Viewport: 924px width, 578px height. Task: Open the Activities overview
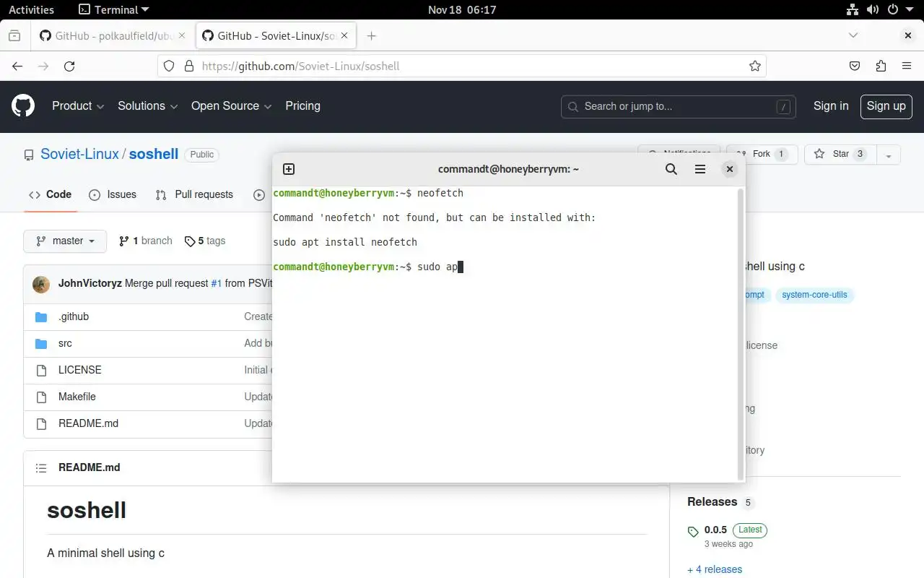pyautogui.click(x=31, y=10)
